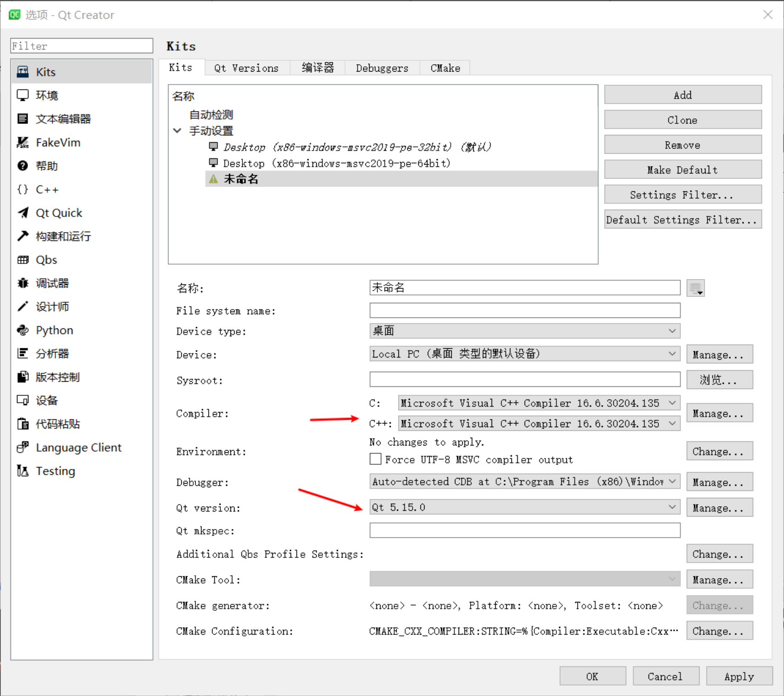Screen dimensions: 784x696
Task: Click the Qt Creator logo in title bar
Action: (15, 15)
